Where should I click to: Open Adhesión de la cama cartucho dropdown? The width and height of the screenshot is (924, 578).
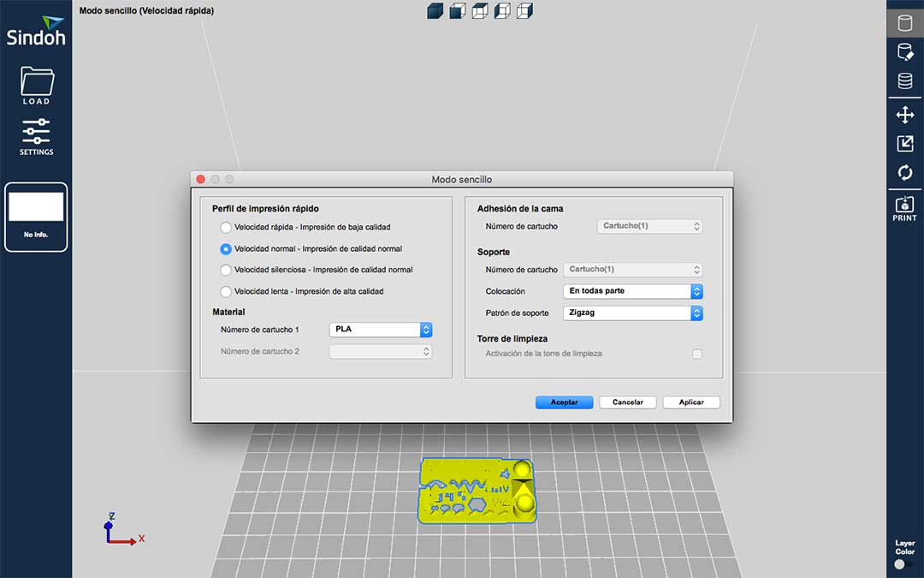click(x=649, y=226)
